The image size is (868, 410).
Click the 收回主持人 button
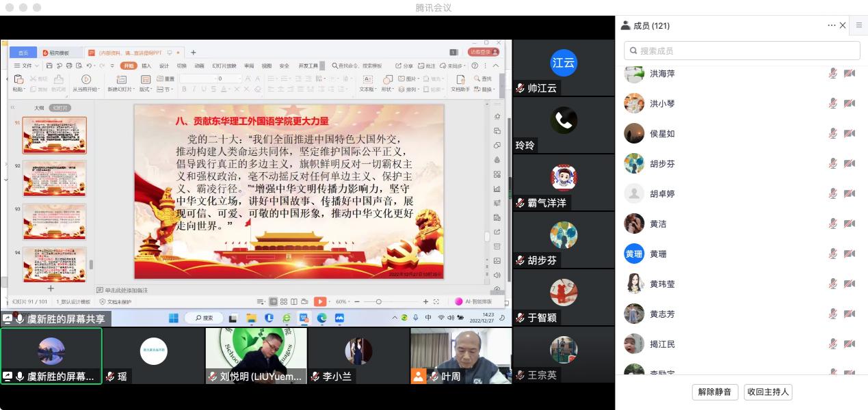768,392
